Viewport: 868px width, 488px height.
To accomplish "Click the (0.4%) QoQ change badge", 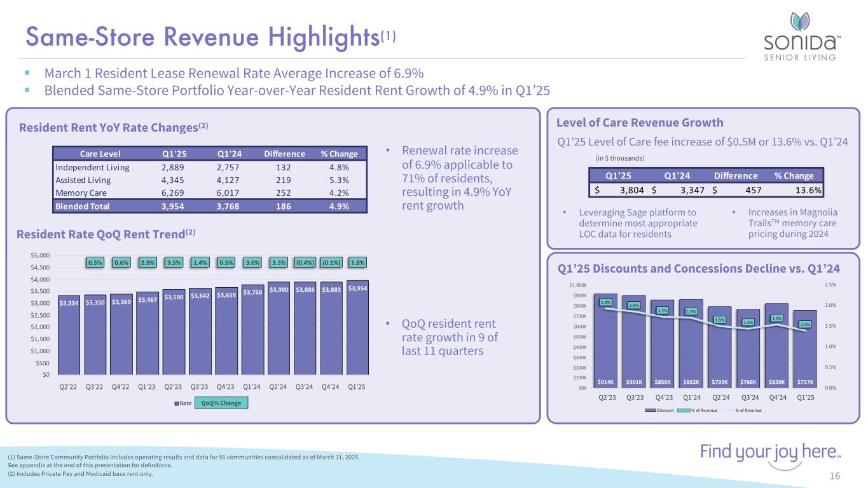I will pos(304,262).
